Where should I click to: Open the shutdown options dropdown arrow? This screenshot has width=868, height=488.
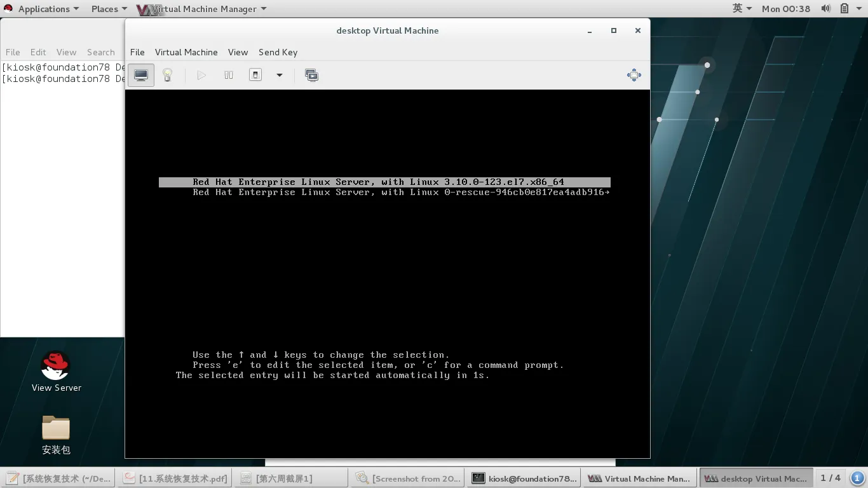[x=279, y=75]
